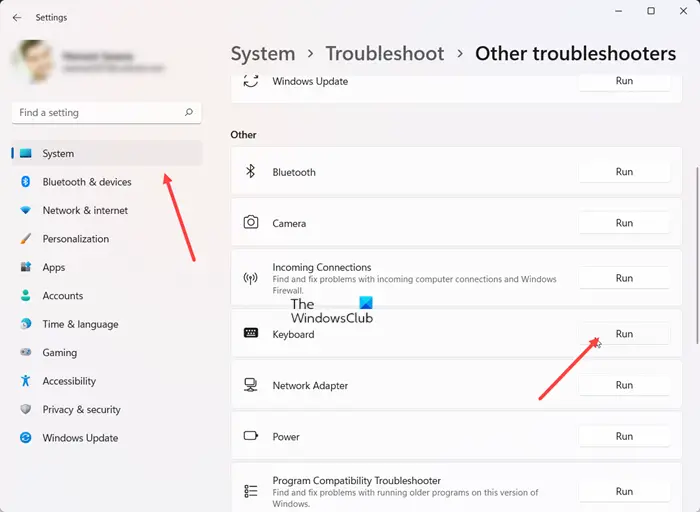700x512 pixels.
Task: Select Personalization in the sidebar
Action: pos(107,239)
